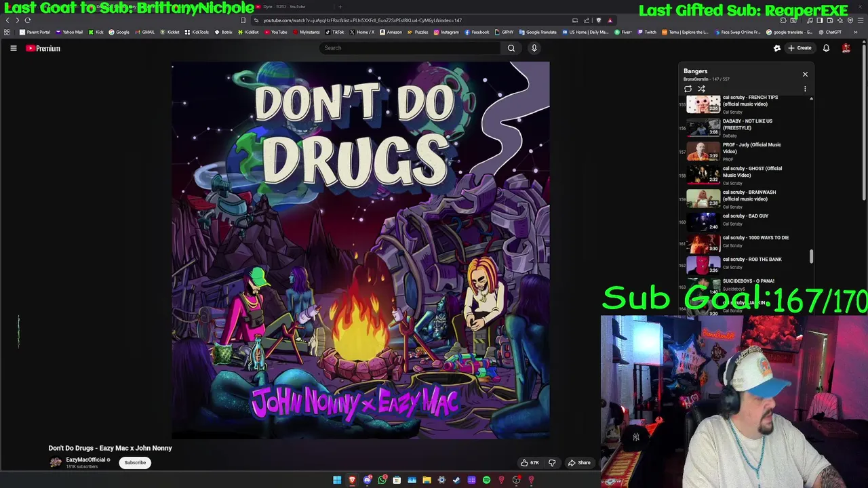868x488 pixels.
Task: Open the Settings gear on taskbar
Action: pos(441,481)
